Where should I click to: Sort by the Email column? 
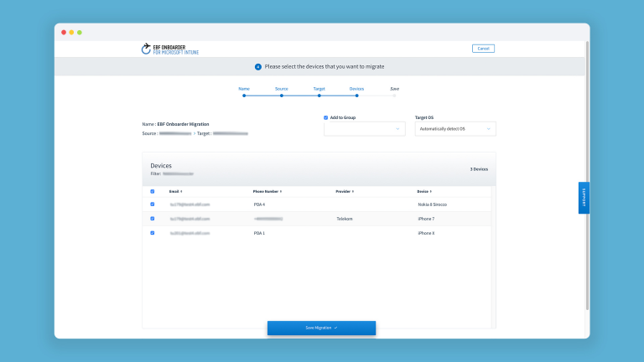tap(175, 192)
